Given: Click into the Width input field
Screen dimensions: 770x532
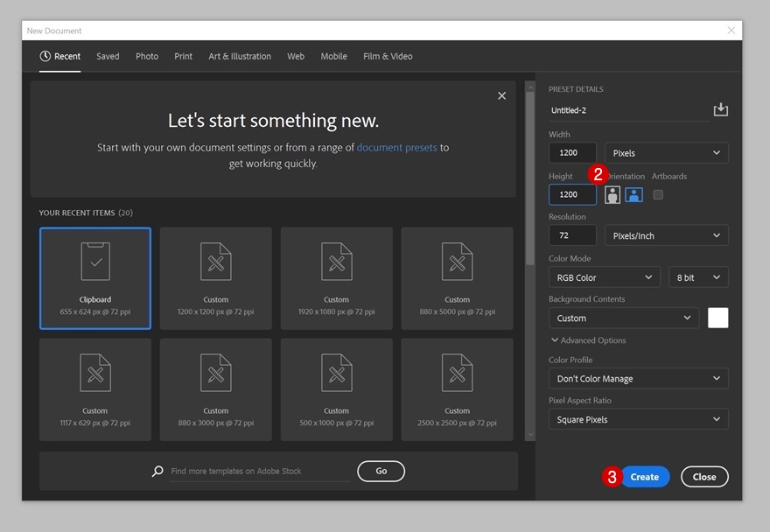Looking at the screenshot, I should point(572,153).
